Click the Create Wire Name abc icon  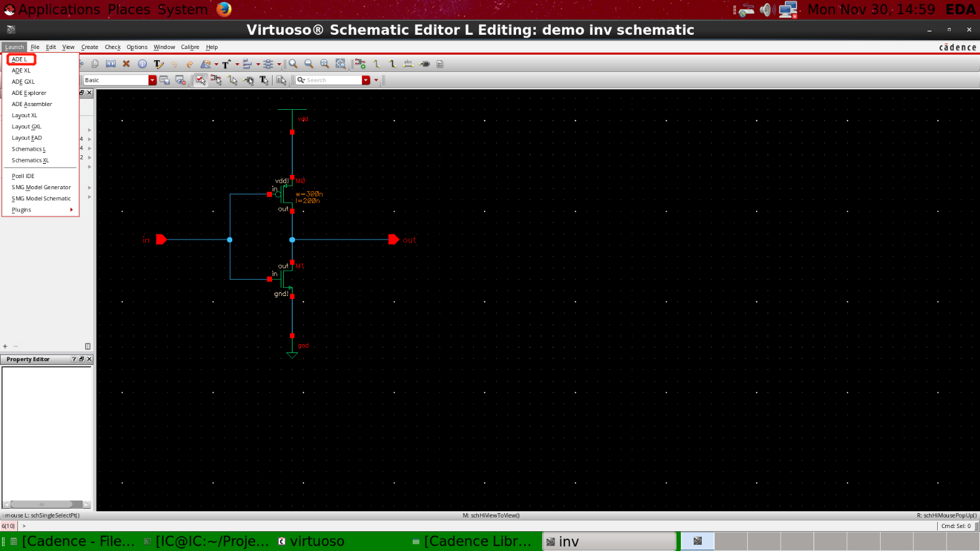408,64
